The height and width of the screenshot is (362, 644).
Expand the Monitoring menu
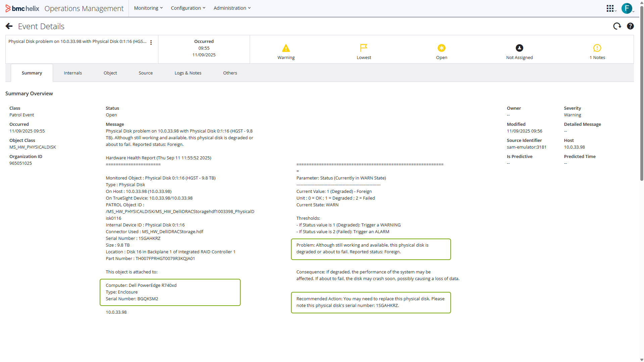point(148,8)
